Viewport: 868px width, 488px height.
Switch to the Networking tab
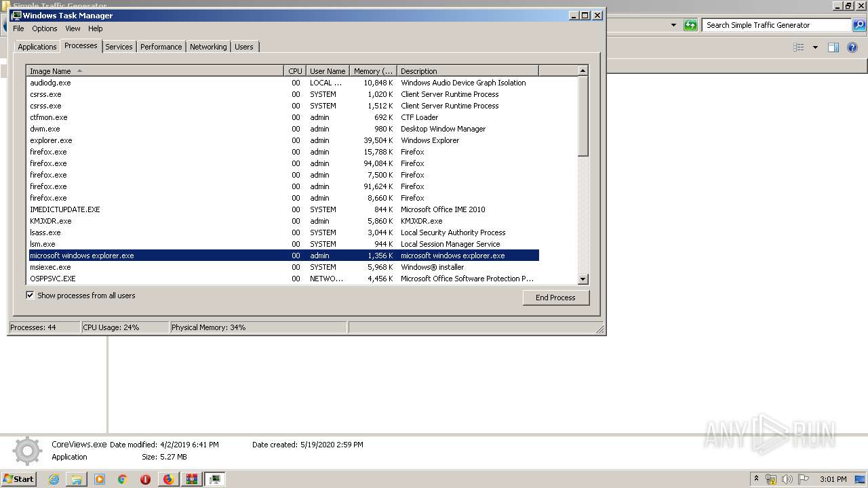(x=208, y=47)
